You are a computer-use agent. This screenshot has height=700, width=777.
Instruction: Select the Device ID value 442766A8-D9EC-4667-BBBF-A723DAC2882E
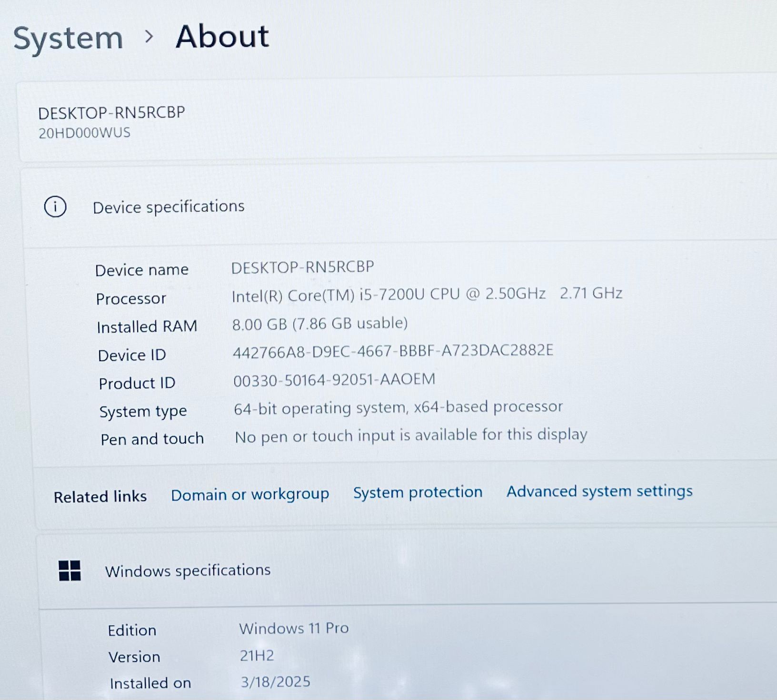(393, 351)
